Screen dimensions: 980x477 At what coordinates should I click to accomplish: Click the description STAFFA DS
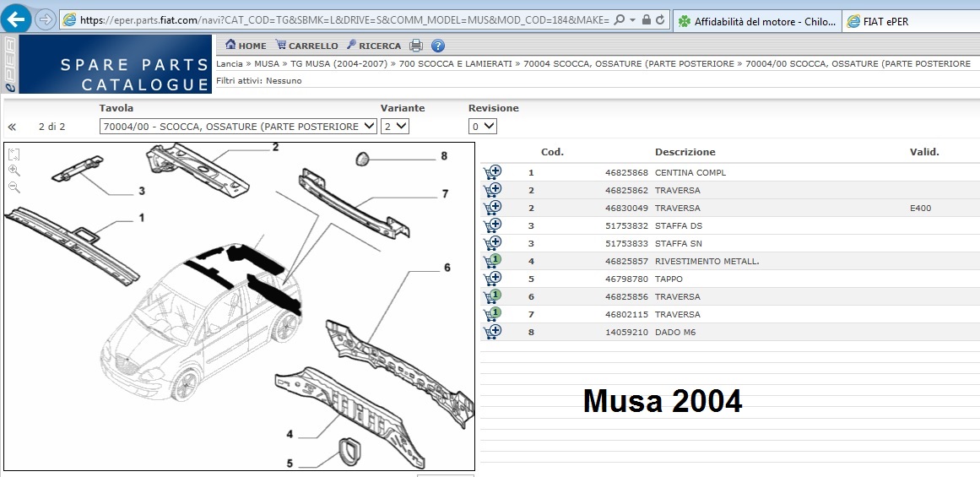(679, 225)
